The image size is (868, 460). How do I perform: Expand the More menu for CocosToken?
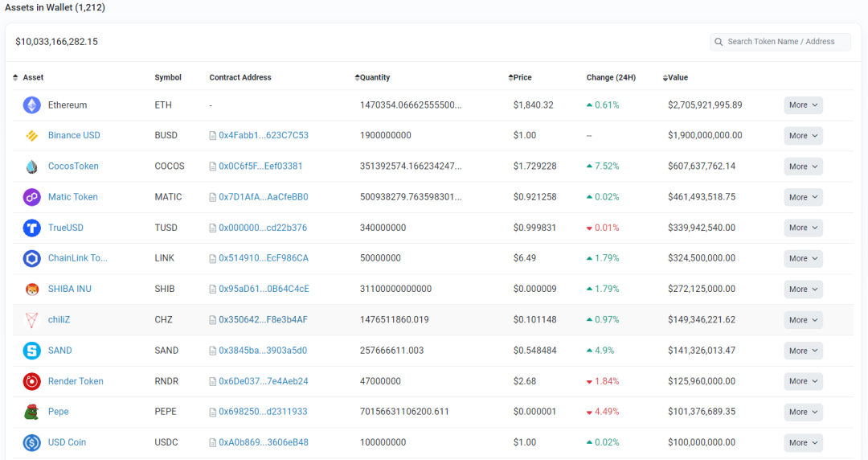[x=803, y=166]
